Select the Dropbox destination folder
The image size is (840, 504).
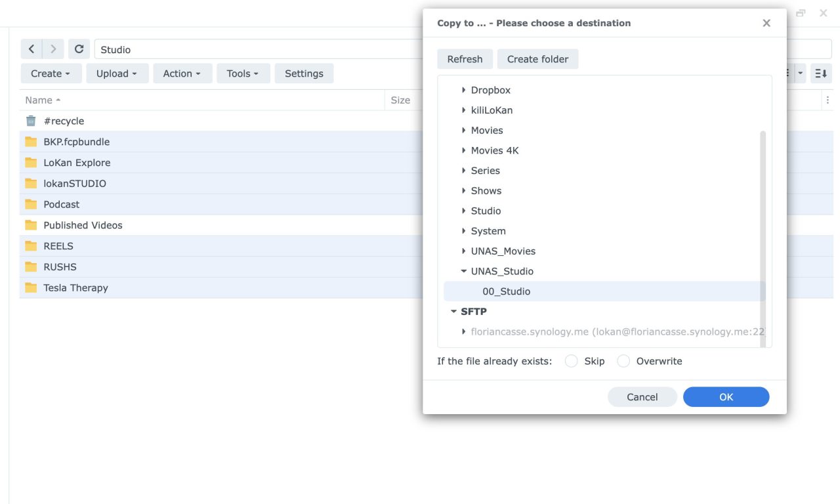(491, 90)
